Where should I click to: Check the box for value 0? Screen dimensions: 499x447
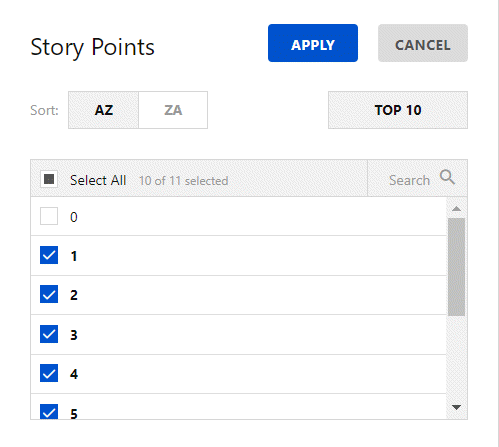49,216
